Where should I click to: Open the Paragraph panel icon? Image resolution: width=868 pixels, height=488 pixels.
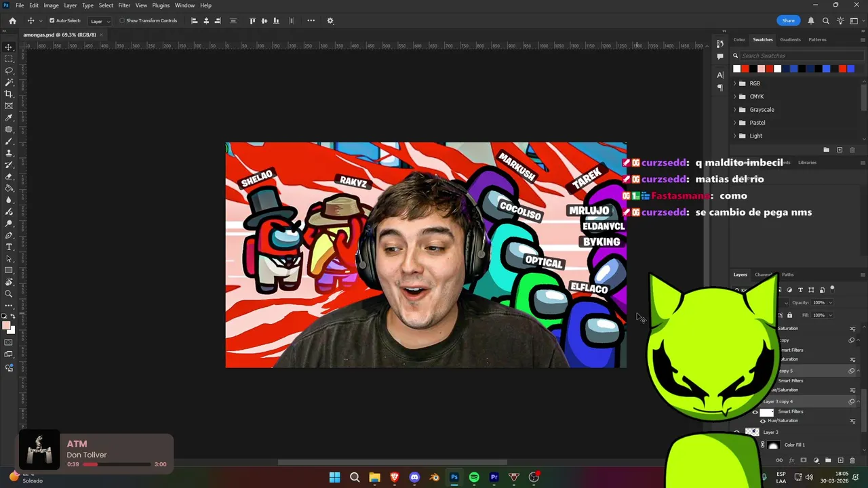coord(720,87)
